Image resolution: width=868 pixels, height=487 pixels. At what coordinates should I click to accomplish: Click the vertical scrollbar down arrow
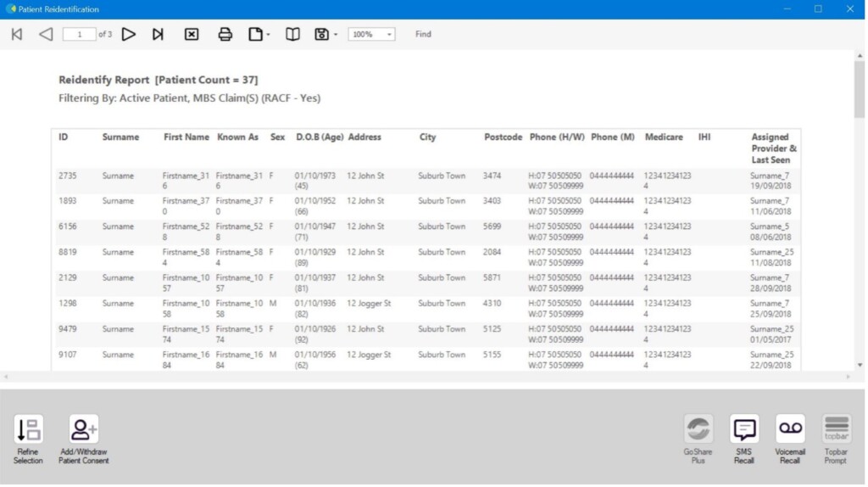point(861,365)
